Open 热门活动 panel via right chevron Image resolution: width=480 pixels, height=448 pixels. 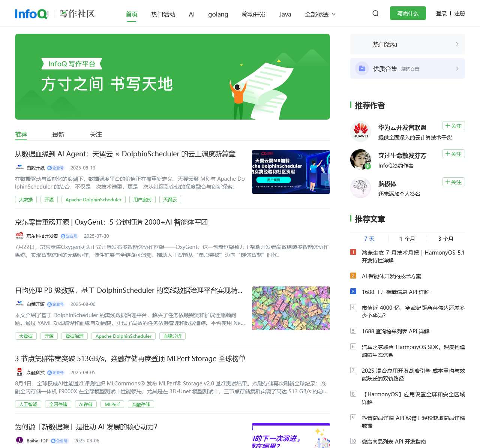point(457,44)
